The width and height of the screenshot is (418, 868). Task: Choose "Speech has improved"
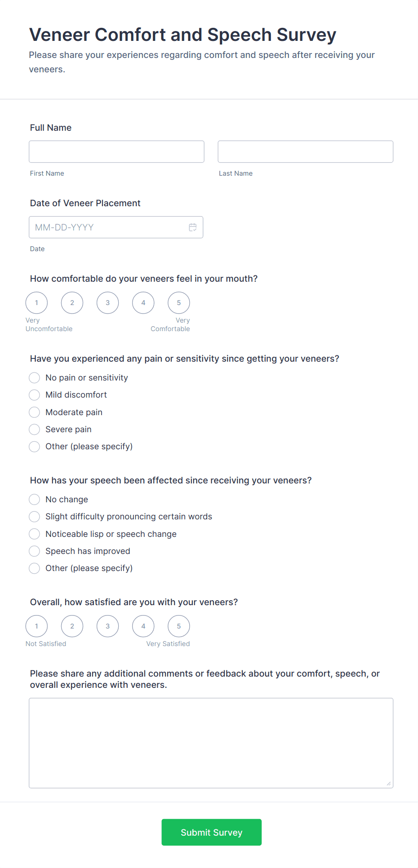tap(34, 551)
